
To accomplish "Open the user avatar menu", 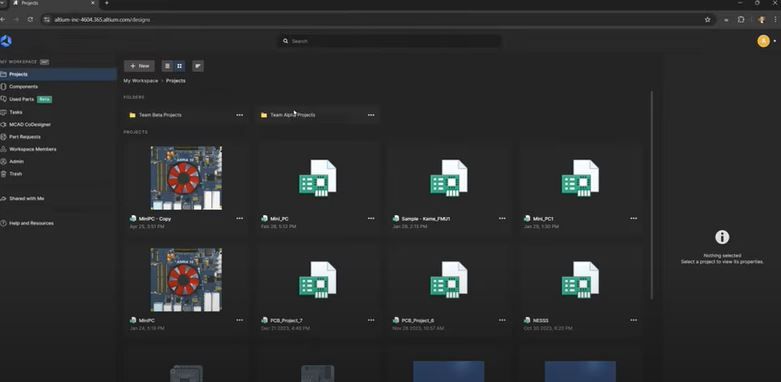I will click(x=764, y=41).
